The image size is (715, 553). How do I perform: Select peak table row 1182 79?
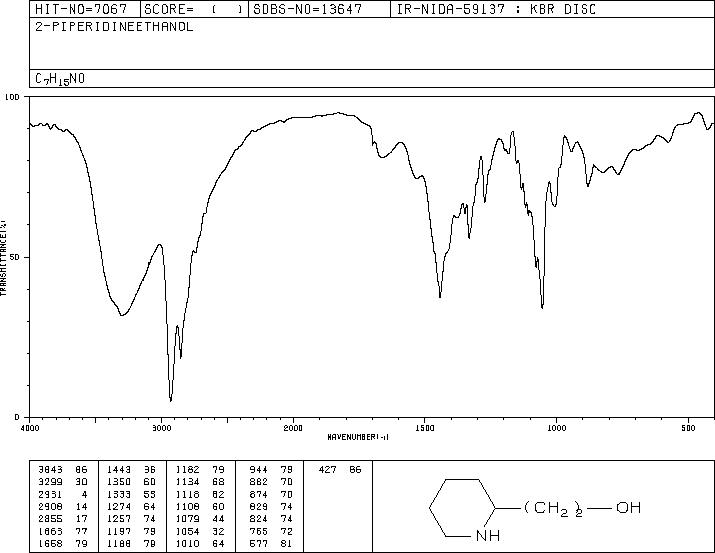[x=200, y=469]
